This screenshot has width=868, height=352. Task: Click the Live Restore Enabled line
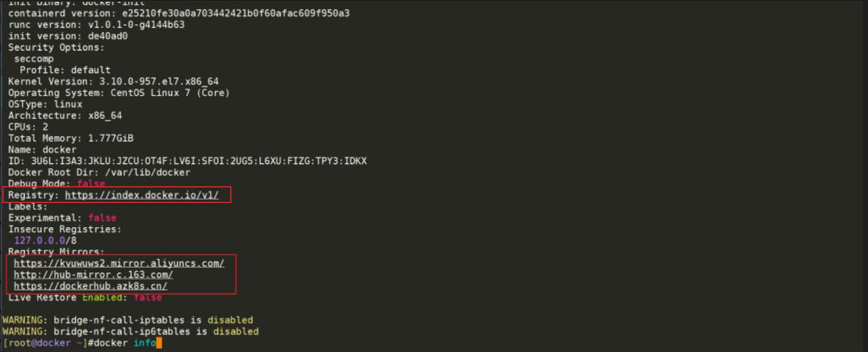(x=85, y=297)
